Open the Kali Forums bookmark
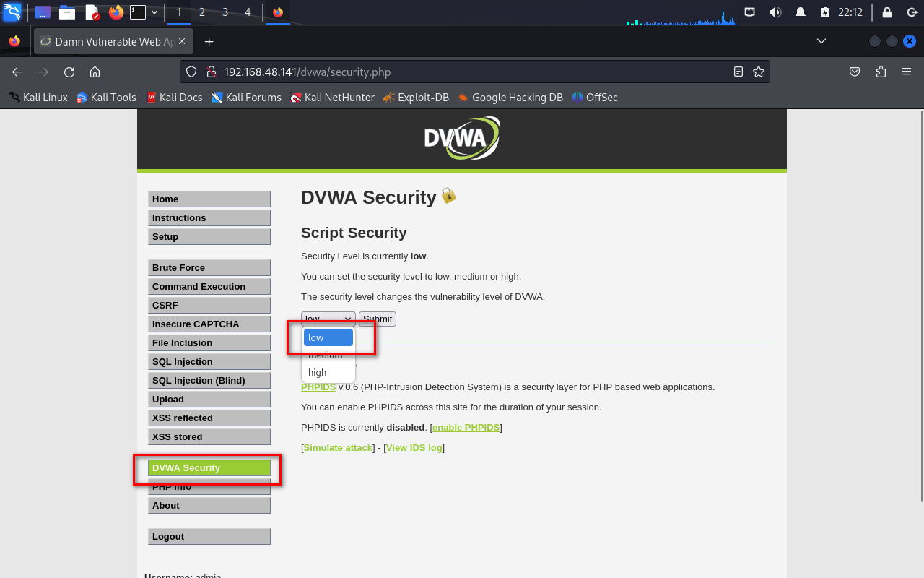The image size is (924, 578). 246,97
